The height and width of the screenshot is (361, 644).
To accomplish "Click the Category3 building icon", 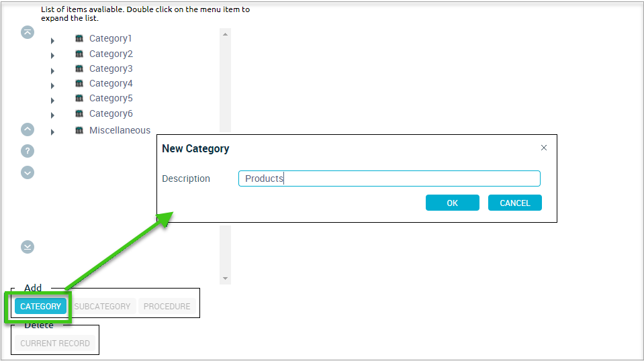I will tap(79, 68).
